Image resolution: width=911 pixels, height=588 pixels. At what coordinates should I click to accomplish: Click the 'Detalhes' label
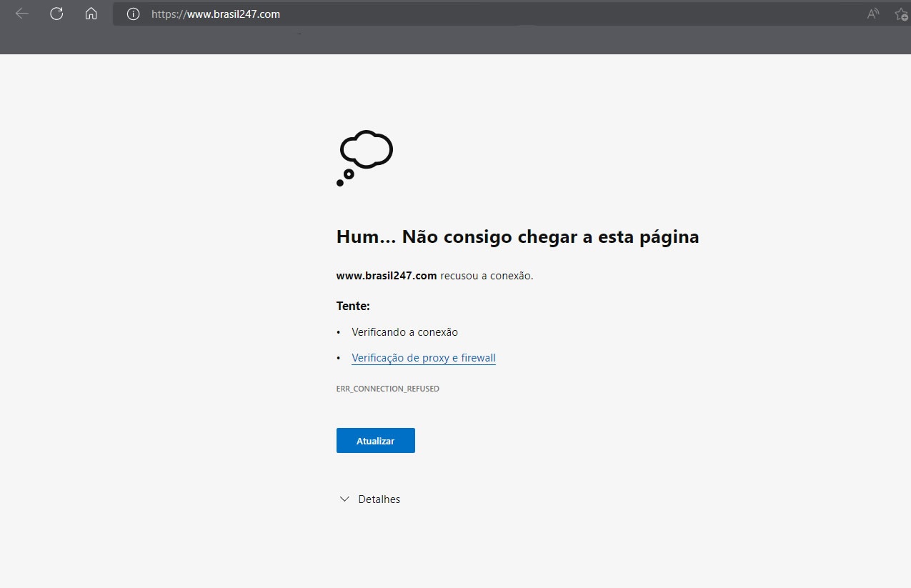(x=379, y=499)
